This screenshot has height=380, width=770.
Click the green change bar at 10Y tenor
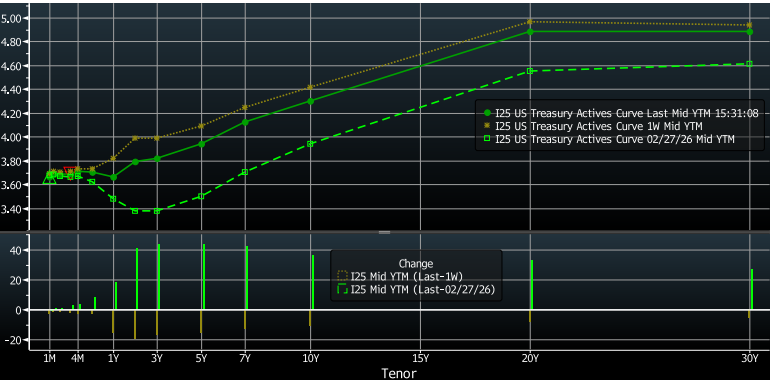coord(313,282)
